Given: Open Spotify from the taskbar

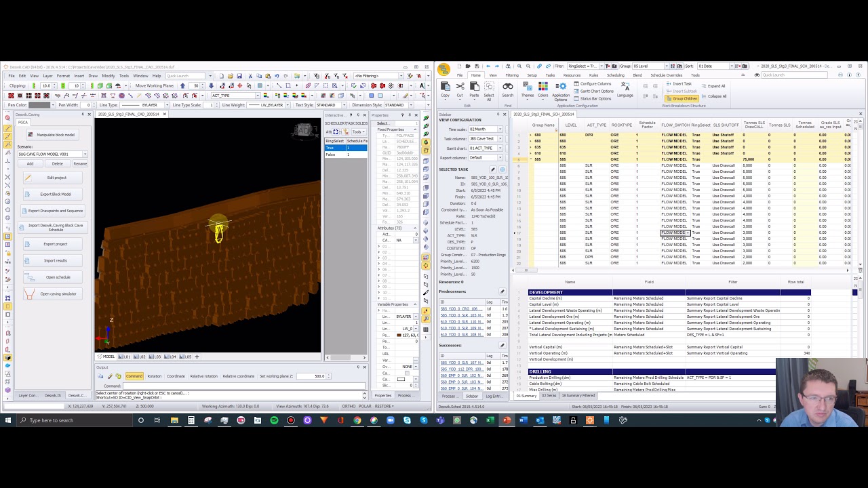Looking at the screenshot, I should [x=274, y=420].
